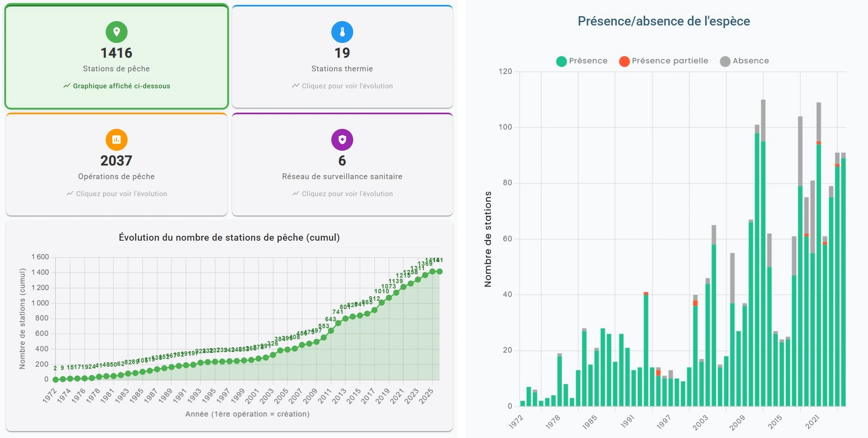Screen dimensions: 868x438
Task: Click the last data point on cumulative curve
Action: [x=439, y=271]
